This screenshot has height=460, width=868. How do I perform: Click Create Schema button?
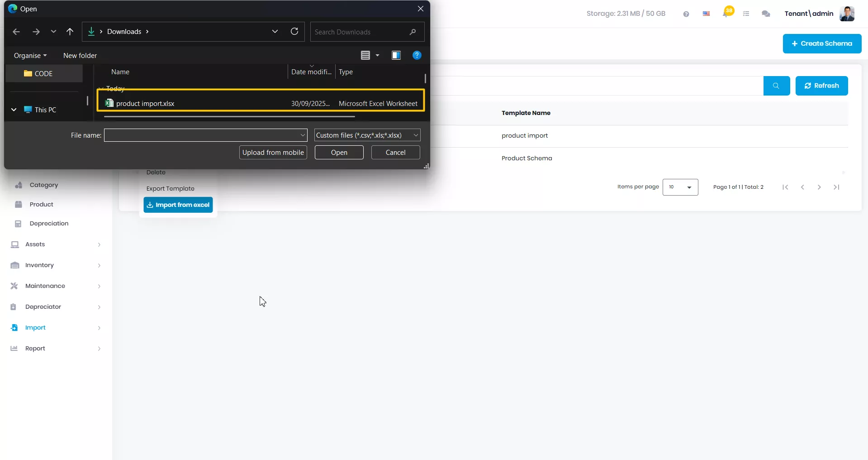(x=822, y=43)
